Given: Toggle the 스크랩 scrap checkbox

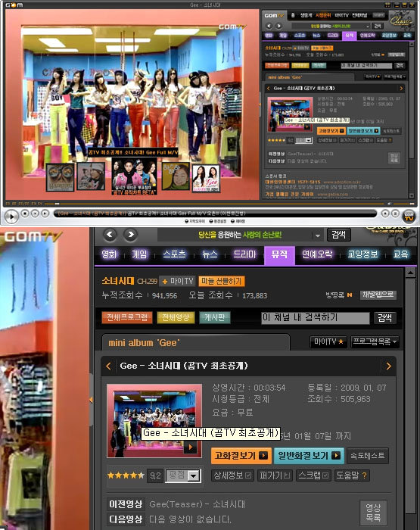Looking at the screenshot, I should [x=313, y=475].
